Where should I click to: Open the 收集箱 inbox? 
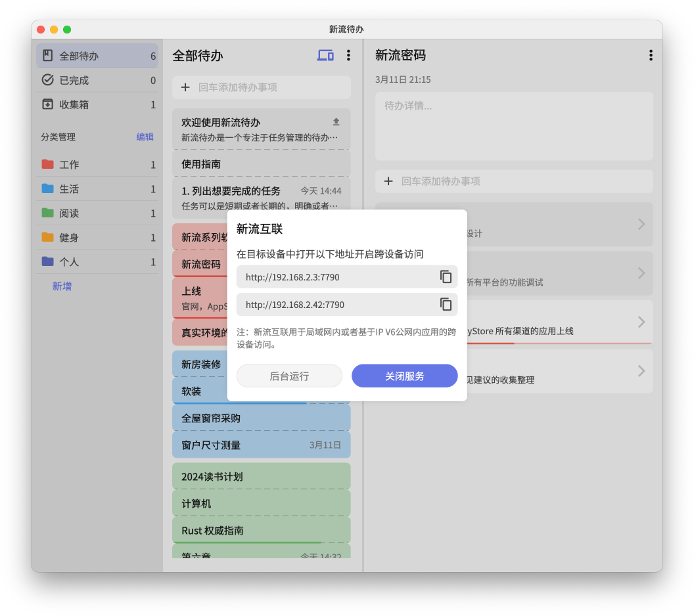[x=97, y=104]
